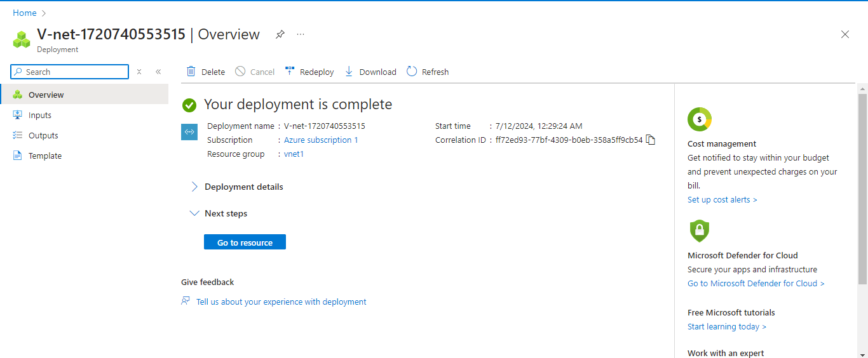Click the Download toolbar button
This screenshot has width=868, height=358.
[370, 72]
